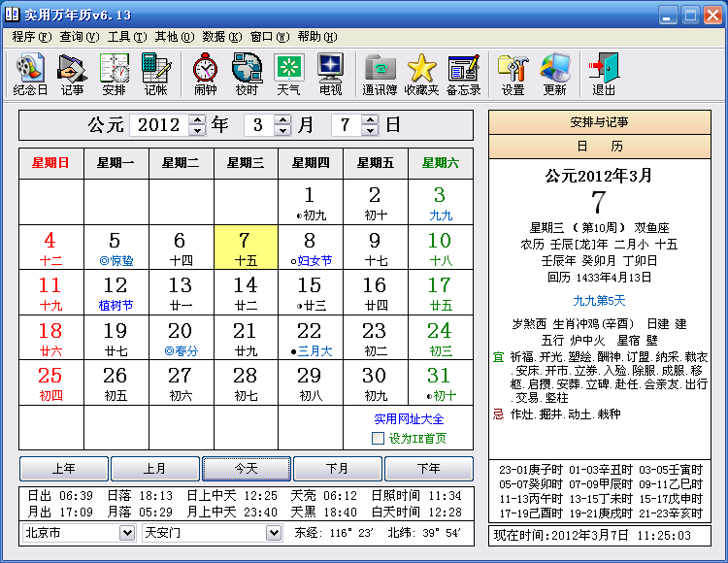728x563 pixels.
Task: Go to previous month with 上月
Action: (x=155, y=468)
